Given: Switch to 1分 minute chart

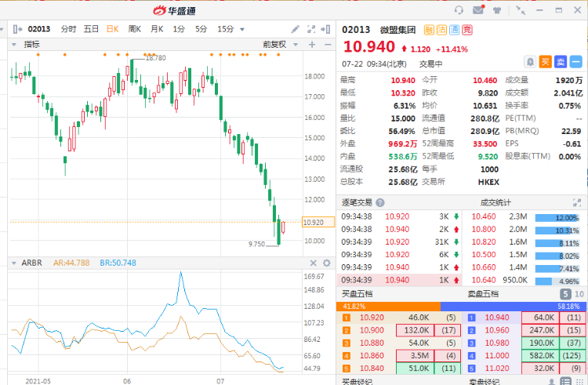Looking at the screenshot, I should (179, 29).
